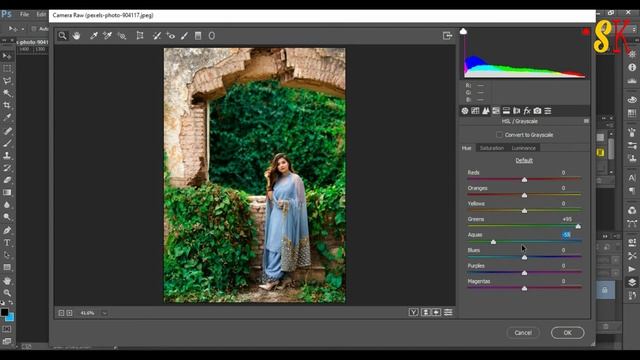Click the Aquas value input field

(x=567, y=235)
